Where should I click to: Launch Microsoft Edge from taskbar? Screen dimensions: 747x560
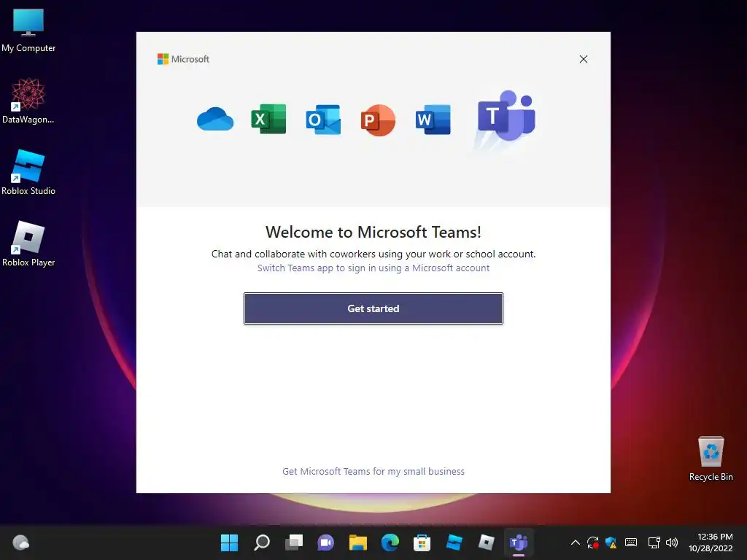(390, 542)
